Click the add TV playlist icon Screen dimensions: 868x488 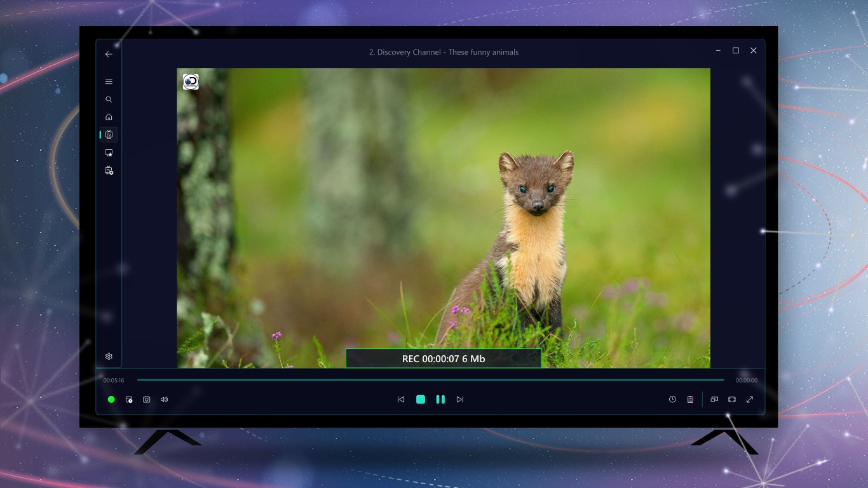coord(109,170)
